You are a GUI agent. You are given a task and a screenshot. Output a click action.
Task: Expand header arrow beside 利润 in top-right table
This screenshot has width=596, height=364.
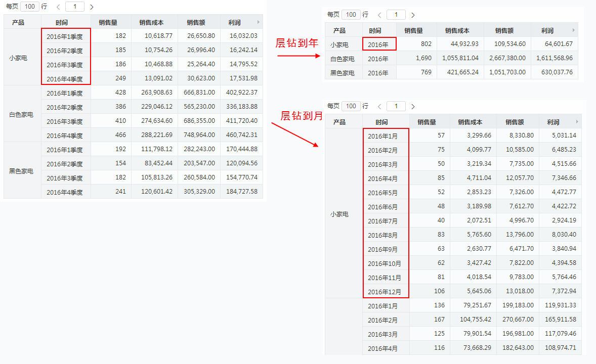[573, 30]
